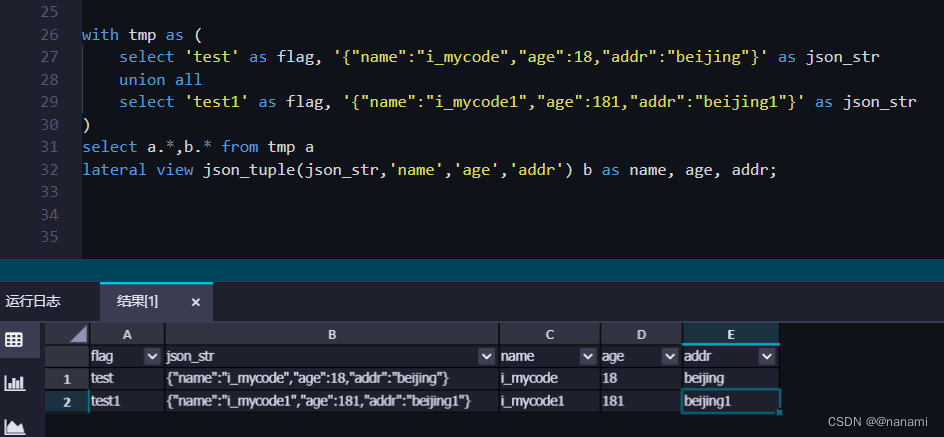The image size is (944, 437).
Task: Open filter dropdown for flag column
Action: [152, 356]
